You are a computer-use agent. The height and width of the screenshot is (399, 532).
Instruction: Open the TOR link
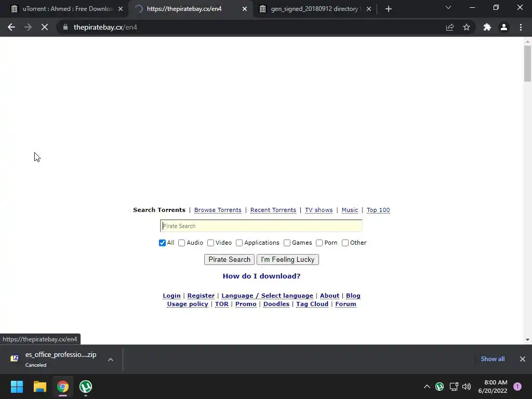[221, 304]
